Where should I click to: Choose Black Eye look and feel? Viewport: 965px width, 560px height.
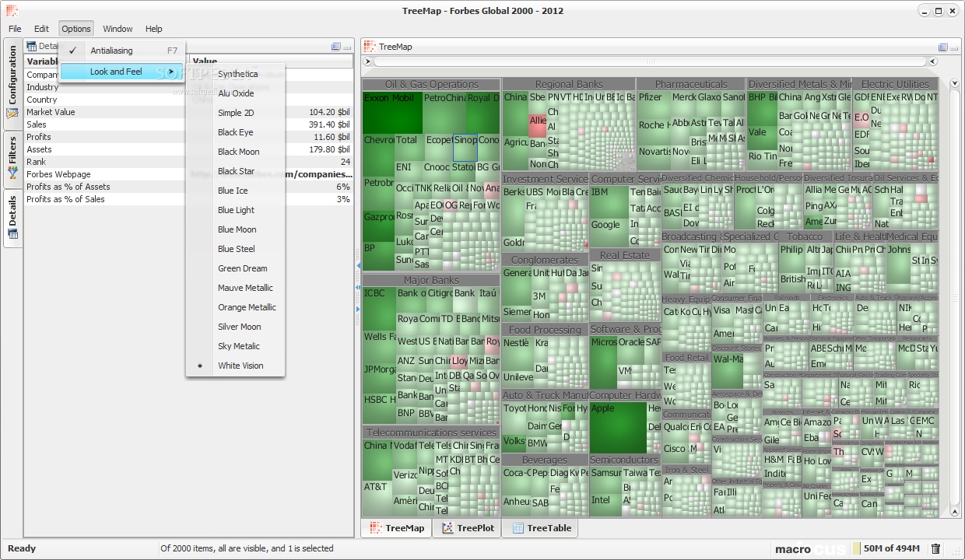pos(235,132)
